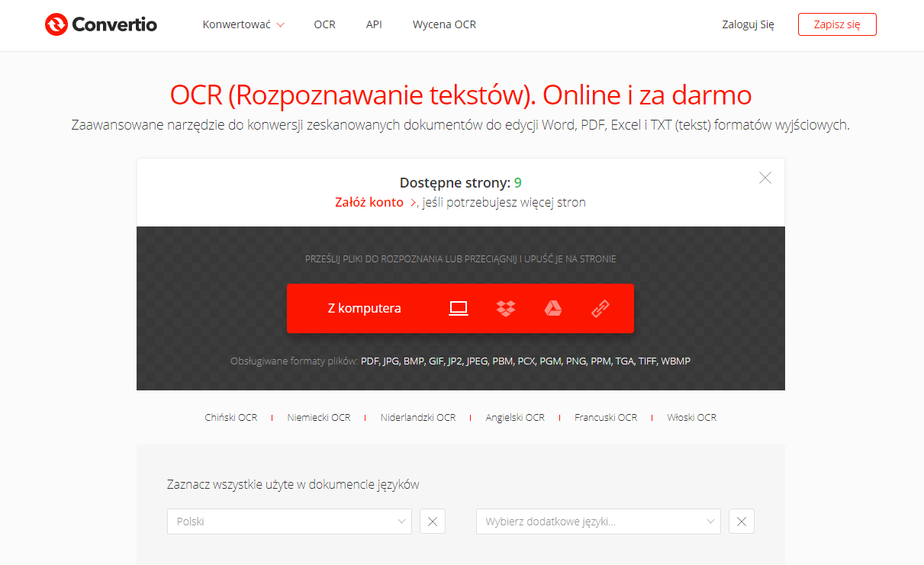Click Zaloguj Się link
Image resolution: width=924 pixels, height=565 pixels.
[748, 24]
